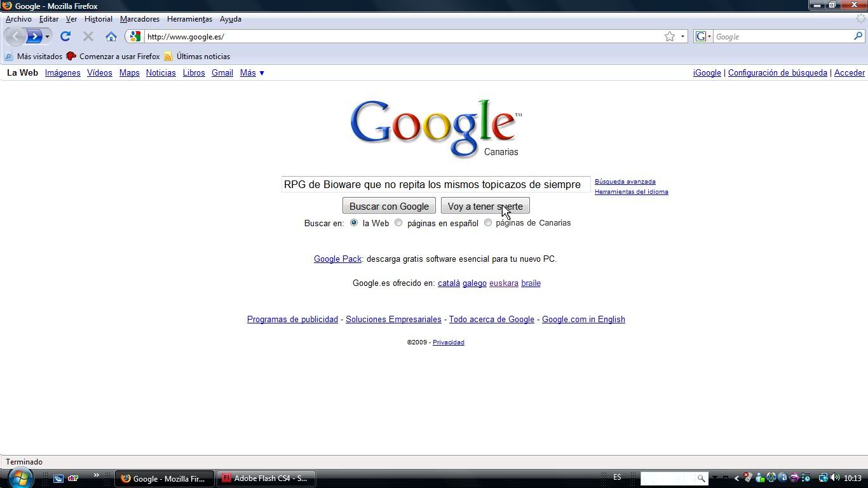Expand the Más menu on Google bar
The height and width of the screenshot is (488, 868).
coord(252,73)
